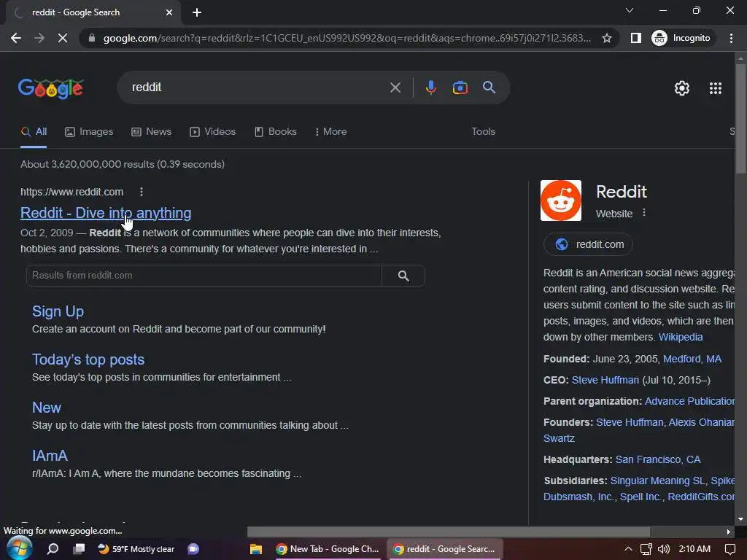Close the reddit - Google Search tab
747x560 pixels.
169,12
